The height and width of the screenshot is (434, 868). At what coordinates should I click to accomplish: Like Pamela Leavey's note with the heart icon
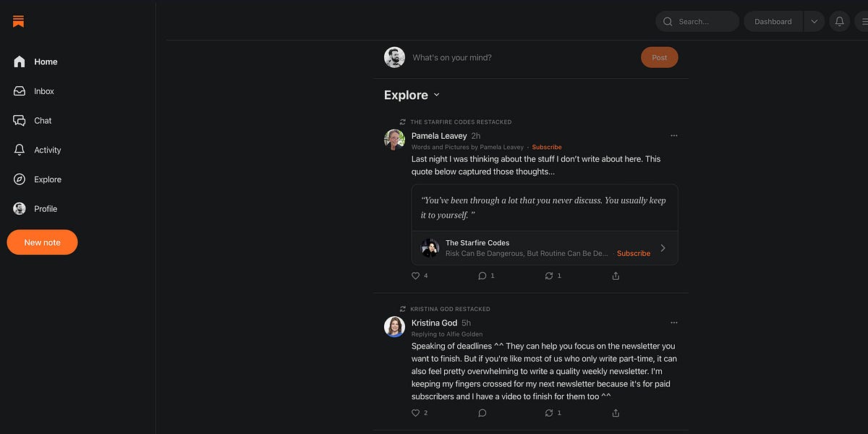click(x=414, y=276)
